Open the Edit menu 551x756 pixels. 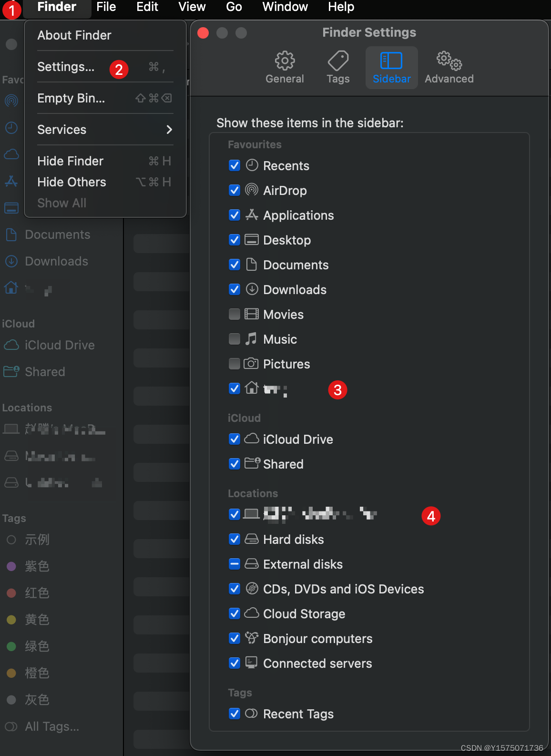[x=147, y=7]
